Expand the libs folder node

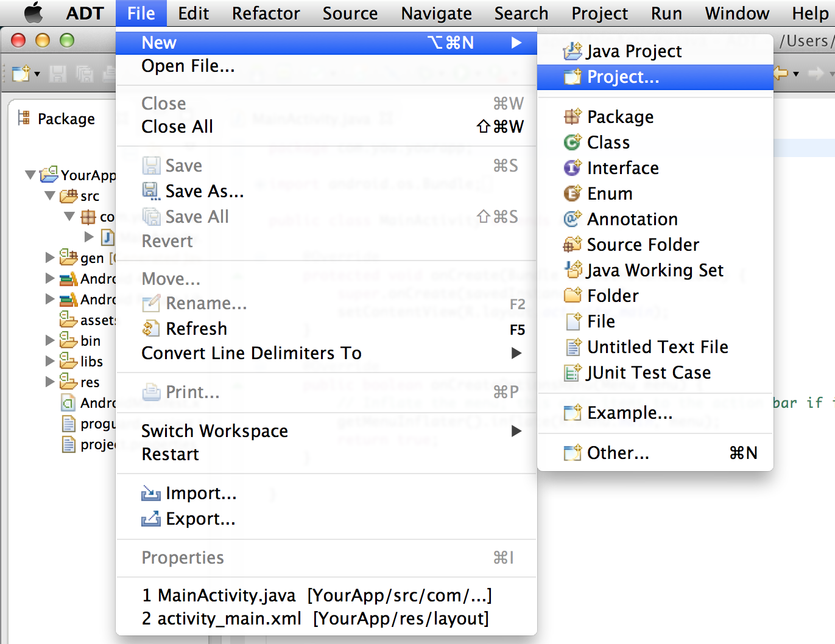[x=50, y=361]
